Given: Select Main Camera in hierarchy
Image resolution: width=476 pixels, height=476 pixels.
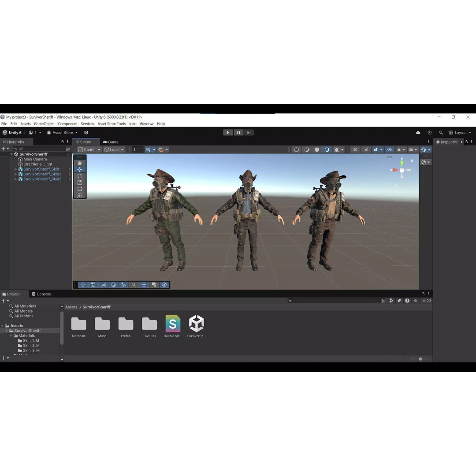Looking at the screenshot, I should pos(35,160).
